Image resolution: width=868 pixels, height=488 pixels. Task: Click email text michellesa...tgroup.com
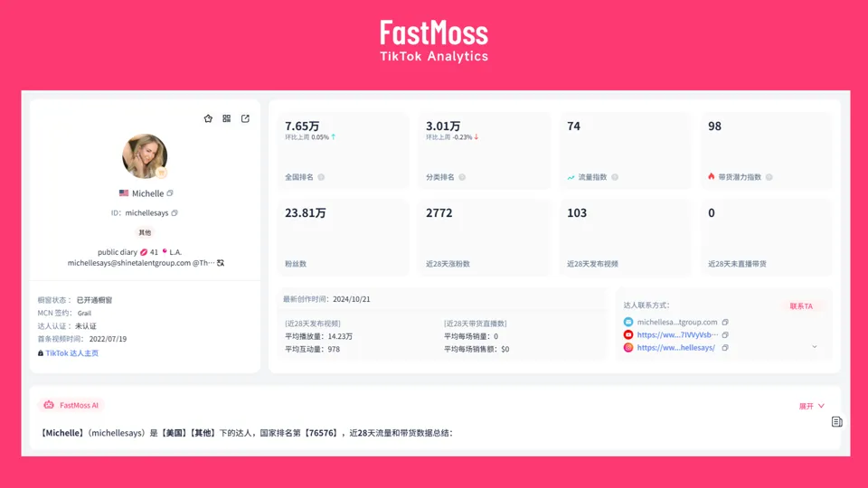click(677, 322)
